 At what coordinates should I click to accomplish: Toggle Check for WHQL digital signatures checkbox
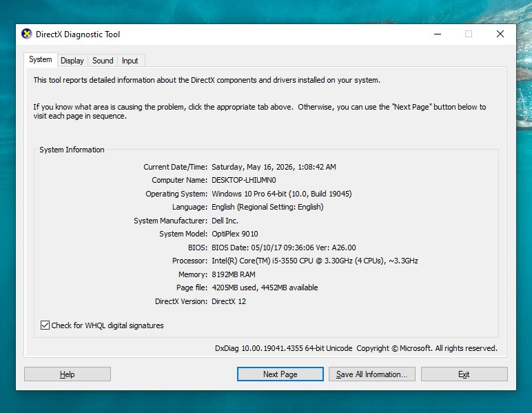(x=45, y=325)
